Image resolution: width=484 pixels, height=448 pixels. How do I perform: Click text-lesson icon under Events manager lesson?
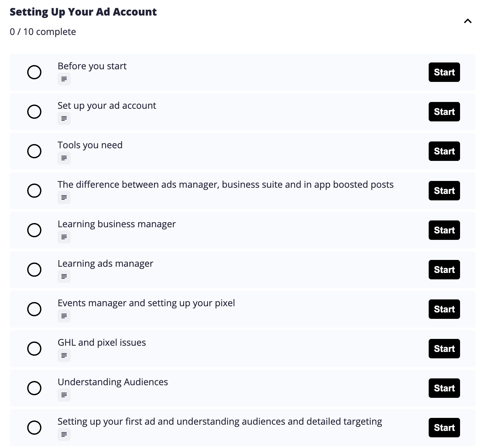point(64,316)
